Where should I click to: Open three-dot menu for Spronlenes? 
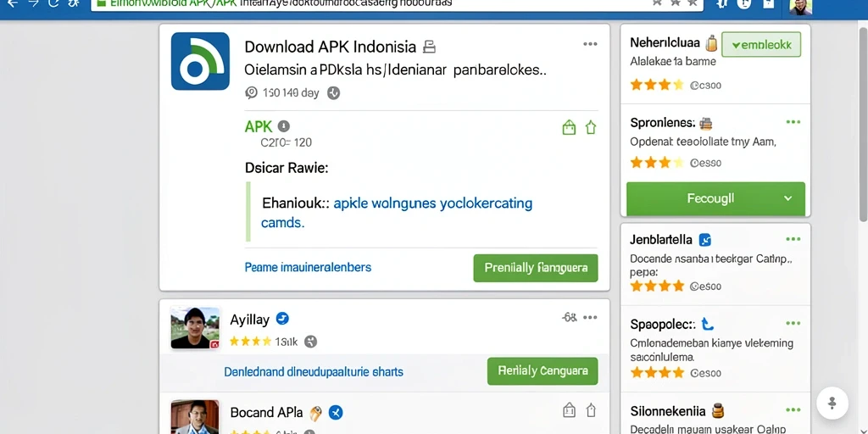[793, 122]
